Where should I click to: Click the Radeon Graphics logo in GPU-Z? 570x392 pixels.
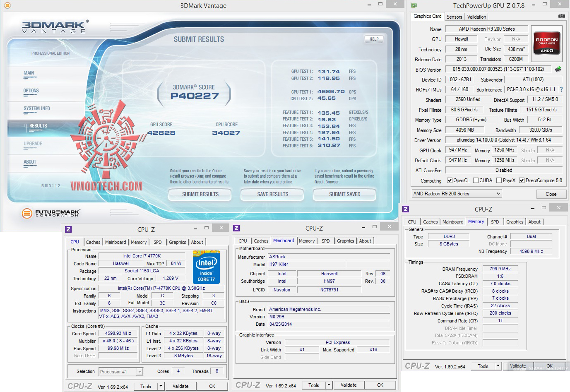tap(546, 43)
